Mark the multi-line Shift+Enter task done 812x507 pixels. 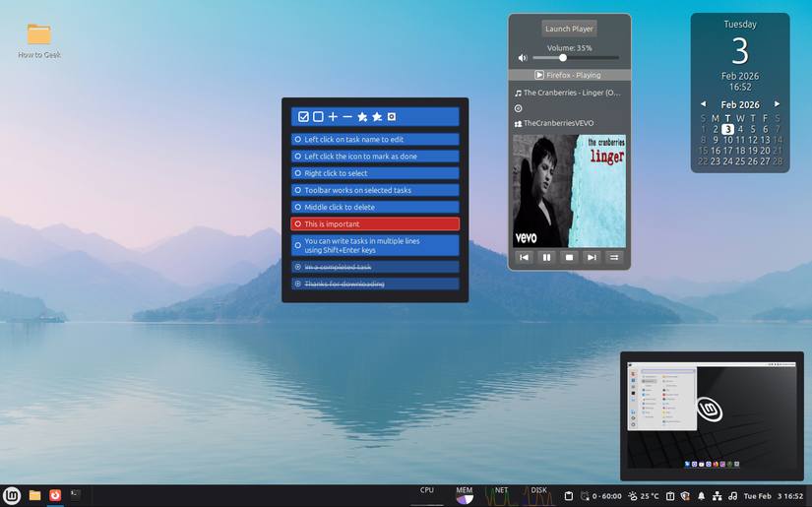(298, 245)
